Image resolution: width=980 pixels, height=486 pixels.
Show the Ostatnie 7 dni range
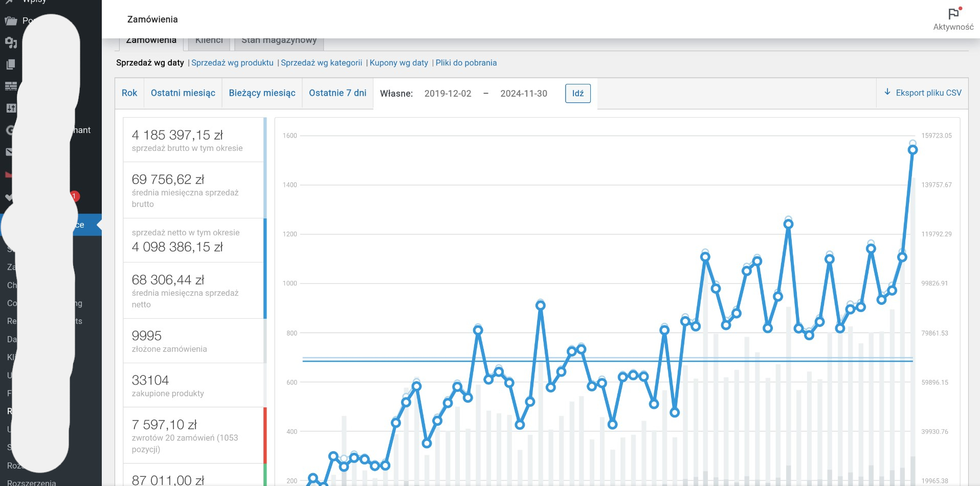[x=338, y=93]
